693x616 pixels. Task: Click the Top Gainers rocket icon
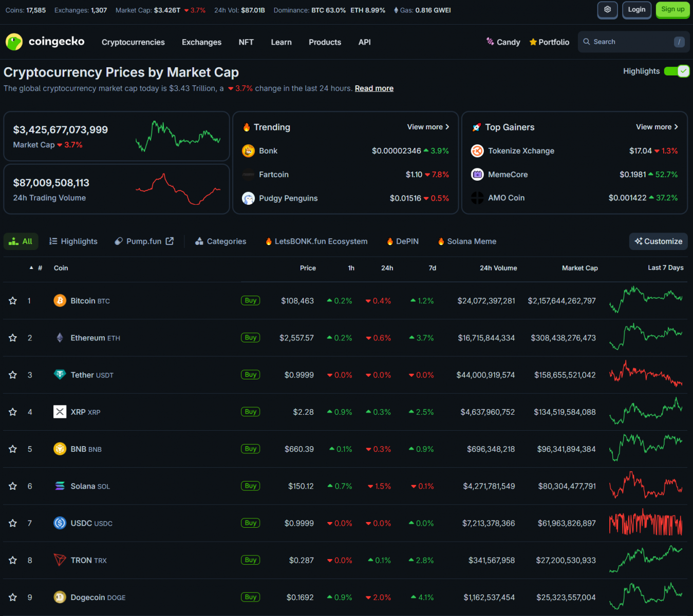[x=477, y=127]
